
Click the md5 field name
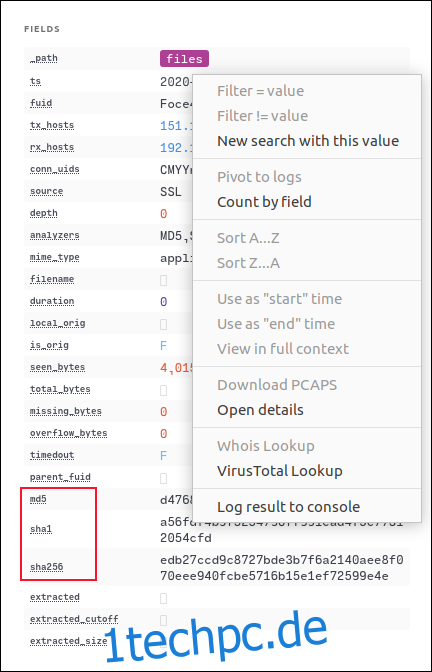pyautogui.click(x=38, y=499)
